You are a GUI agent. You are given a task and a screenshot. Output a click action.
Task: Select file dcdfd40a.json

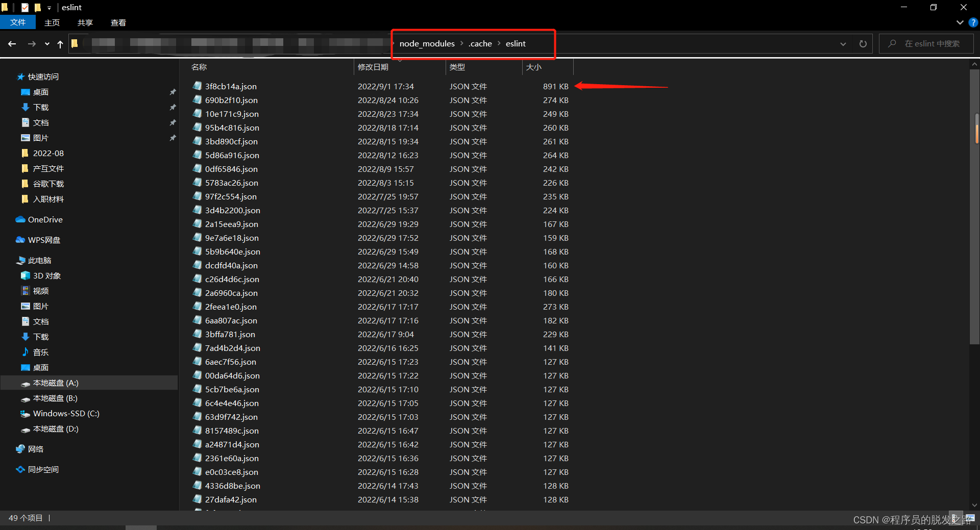[231, 265]
